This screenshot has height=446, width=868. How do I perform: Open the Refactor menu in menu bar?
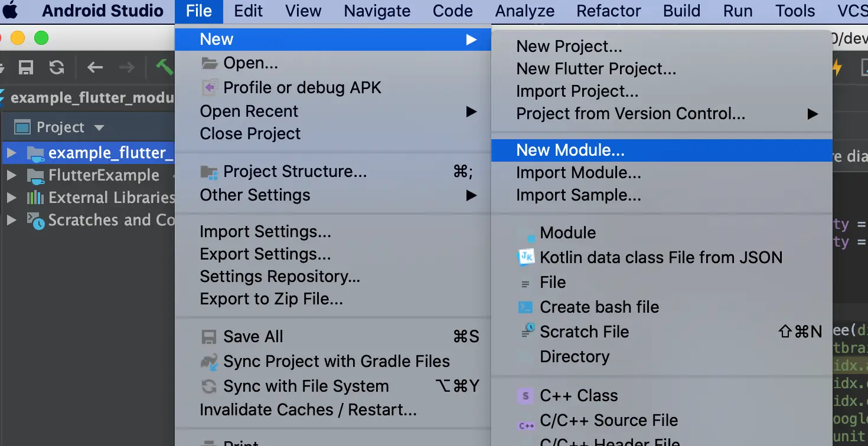pyautogui.click(x=609, y=11)
